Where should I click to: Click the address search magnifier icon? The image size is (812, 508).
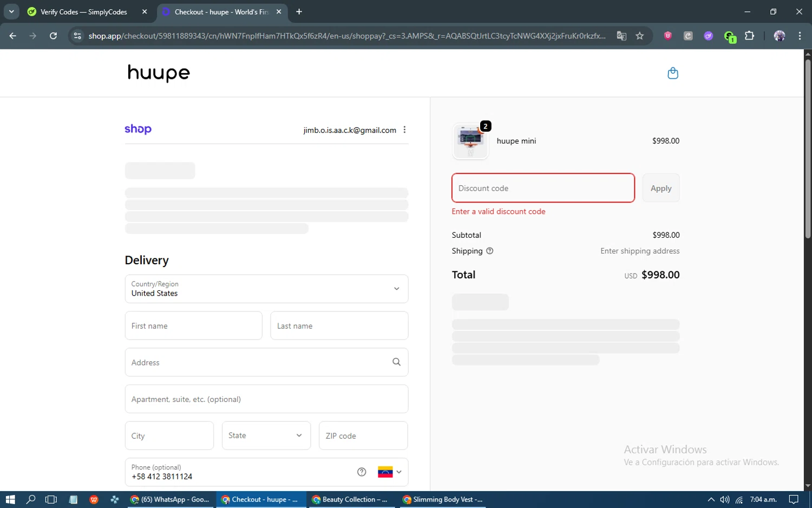coord(396,362)
